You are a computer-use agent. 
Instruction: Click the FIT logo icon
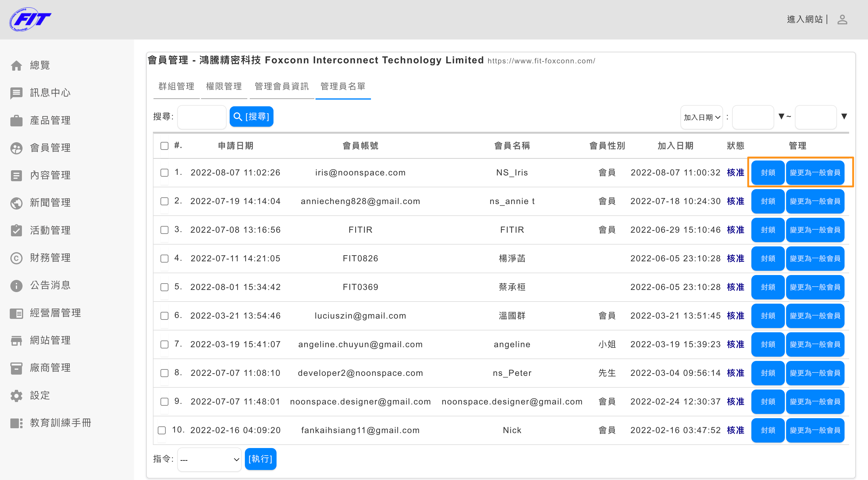tap(30, 19)
